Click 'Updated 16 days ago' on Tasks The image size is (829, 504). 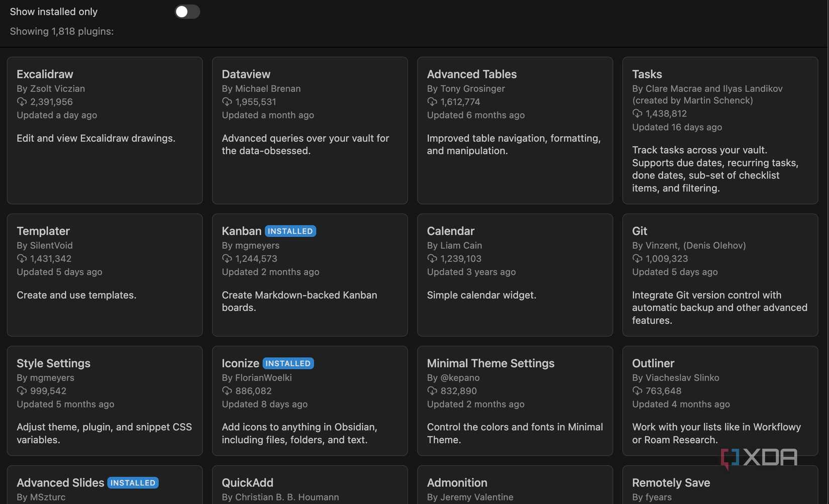coord(677,127)
